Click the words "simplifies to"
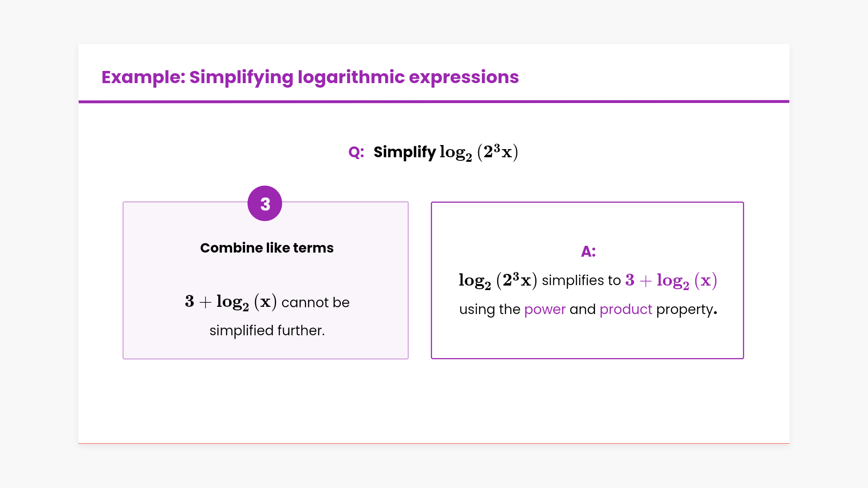The height and width of the screenshot is (488, 868). [x=581, y=281]
